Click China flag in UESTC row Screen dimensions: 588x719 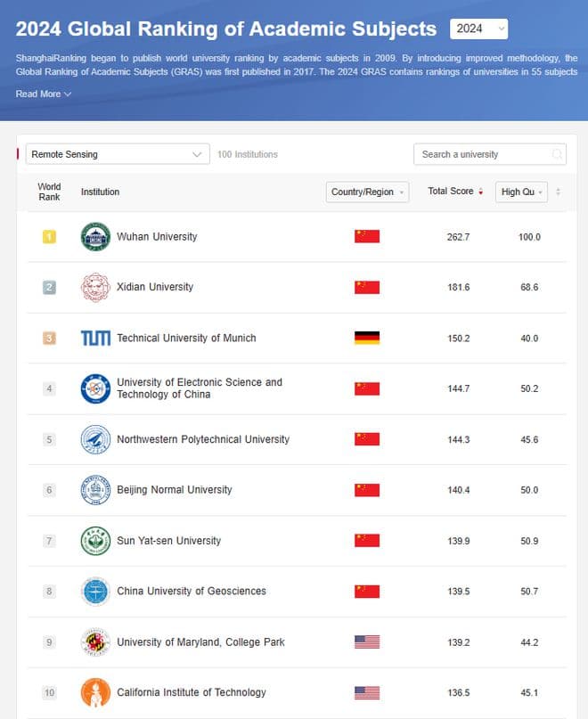(367, 388)
